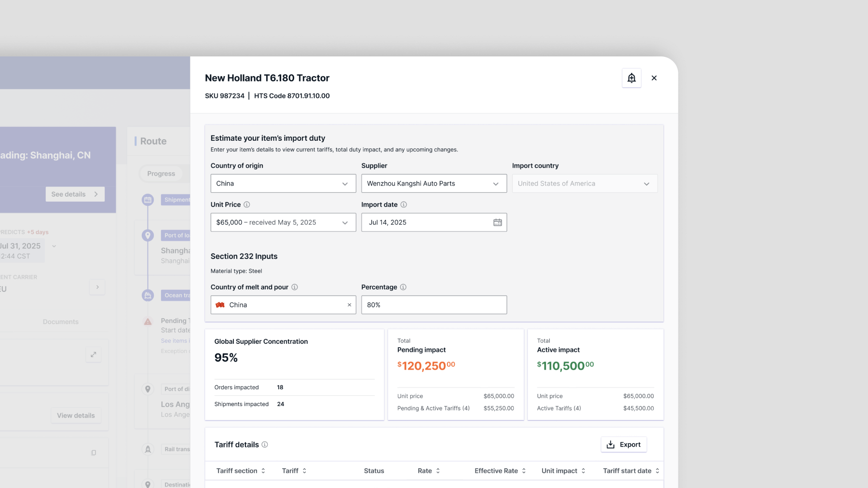Click the Percentage info icon
868x488 pixels.
(x=403, y=287)
